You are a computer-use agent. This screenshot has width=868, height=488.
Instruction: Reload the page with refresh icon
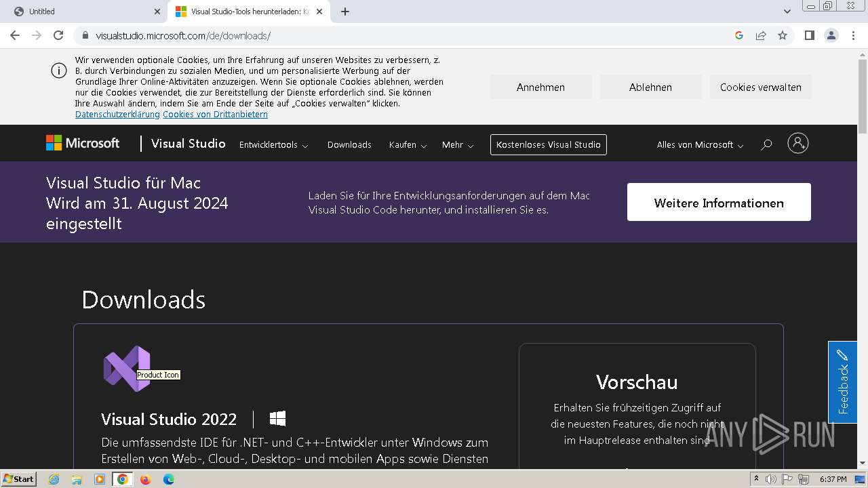click(58, 35)
